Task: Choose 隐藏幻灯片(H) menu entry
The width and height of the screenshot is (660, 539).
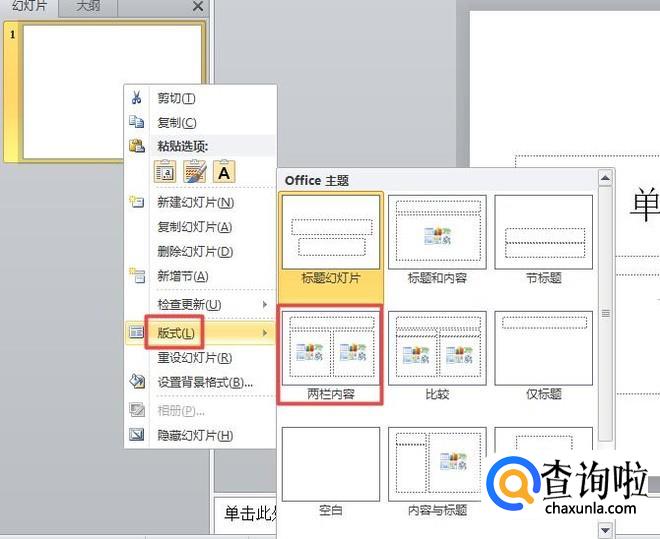Action: [200, 435]
